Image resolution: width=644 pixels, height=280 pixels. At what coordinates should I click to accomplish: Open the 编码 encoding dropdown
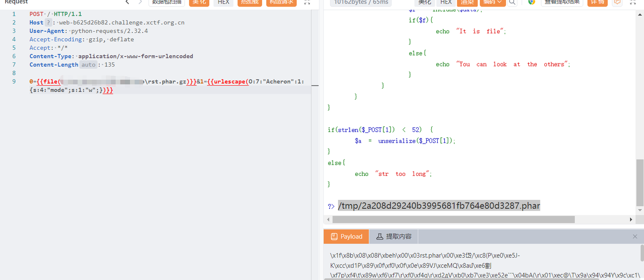pos(493,2)
